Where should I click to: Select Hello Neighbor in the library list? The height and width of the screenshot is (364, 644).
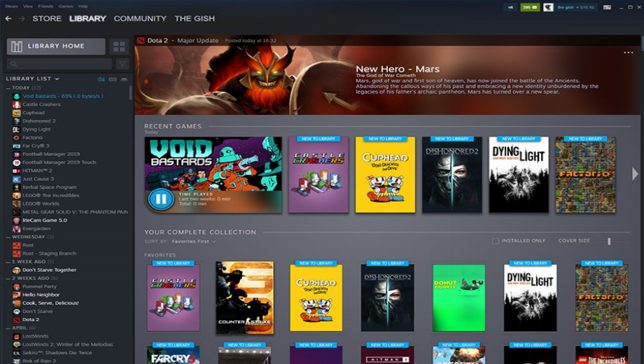click(41, 295)
